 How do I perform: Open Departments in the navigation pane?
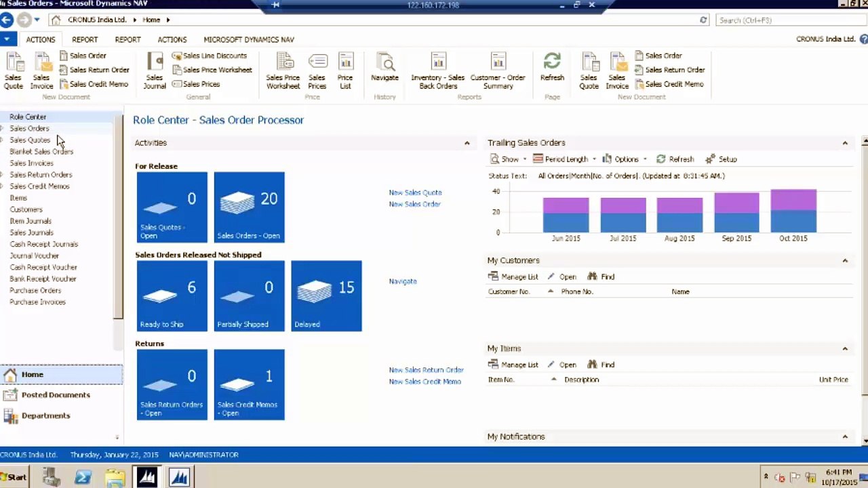61,415
